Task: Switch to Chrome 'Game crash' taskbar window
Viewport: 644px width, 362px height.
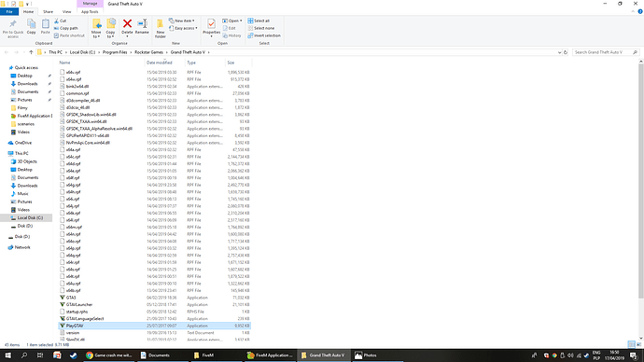Action: (109, 355)
